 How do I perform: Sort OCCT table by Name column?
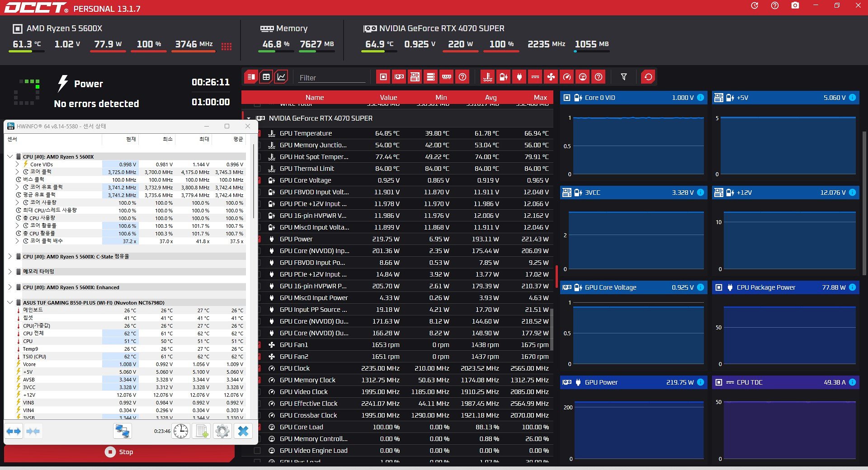pyautogui.click(x=315, y=98)
